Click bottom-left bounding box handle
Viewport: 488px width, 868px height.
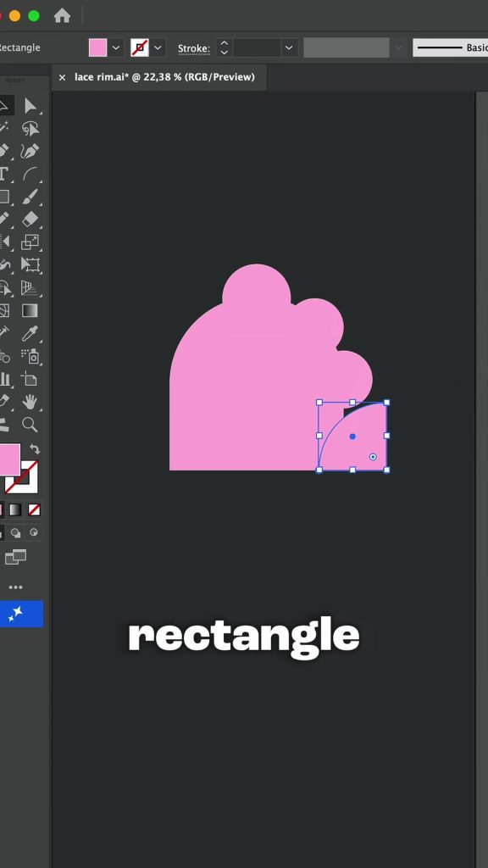(319, 470)
